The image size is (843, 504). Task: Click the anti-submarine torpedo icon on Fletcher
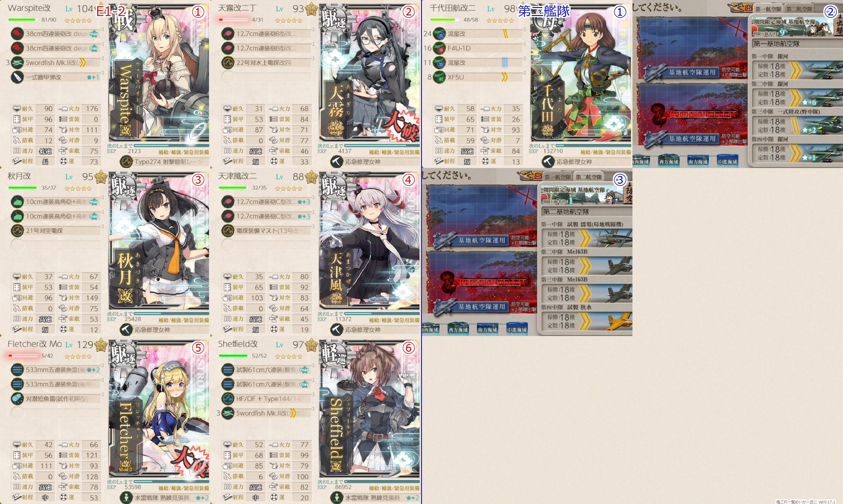click(x=17, y=398)
